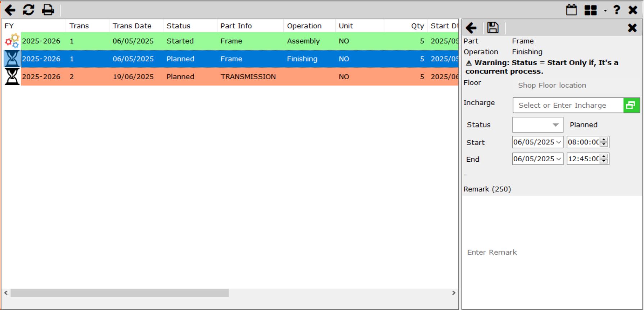Expand the Start date picker
This screenshot has height=310, width=644.
pyautogui.click(x=559, y=142)
